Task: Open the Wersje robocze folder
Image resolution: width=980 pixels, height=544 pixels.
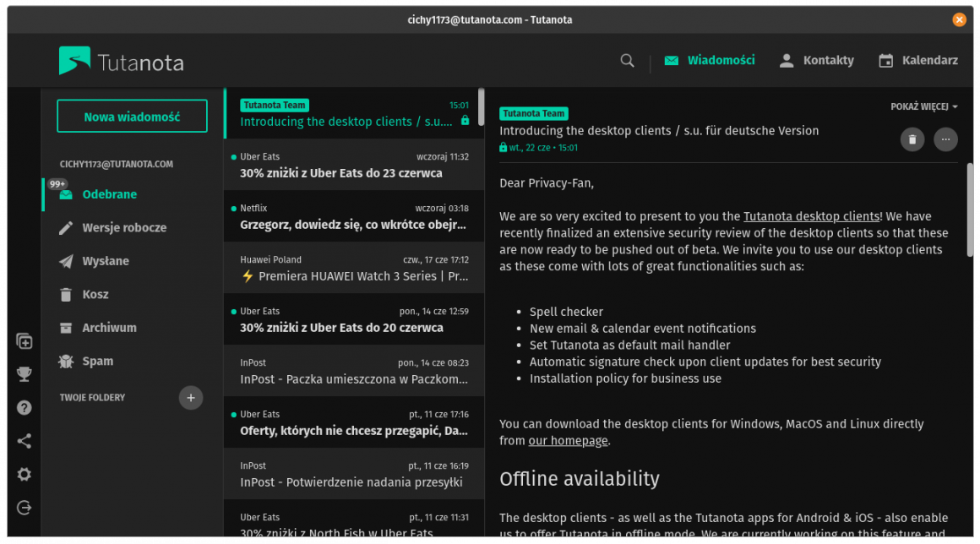Action: (124, 228)
